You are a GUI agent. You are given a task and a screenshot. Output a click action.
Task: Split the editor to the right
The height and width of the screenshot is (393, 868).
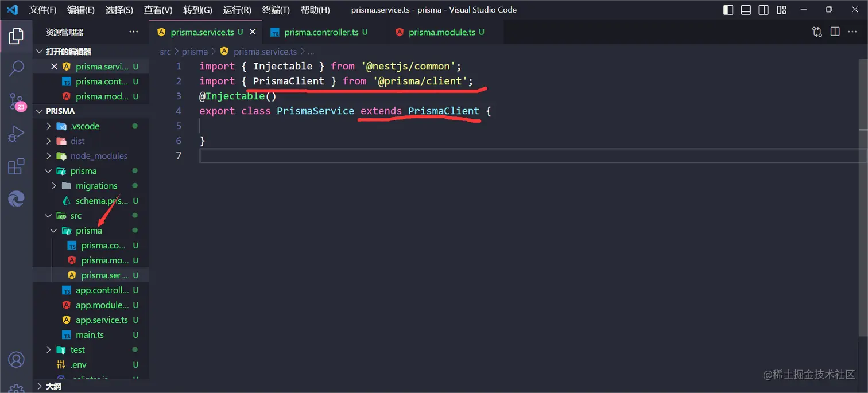835,32
